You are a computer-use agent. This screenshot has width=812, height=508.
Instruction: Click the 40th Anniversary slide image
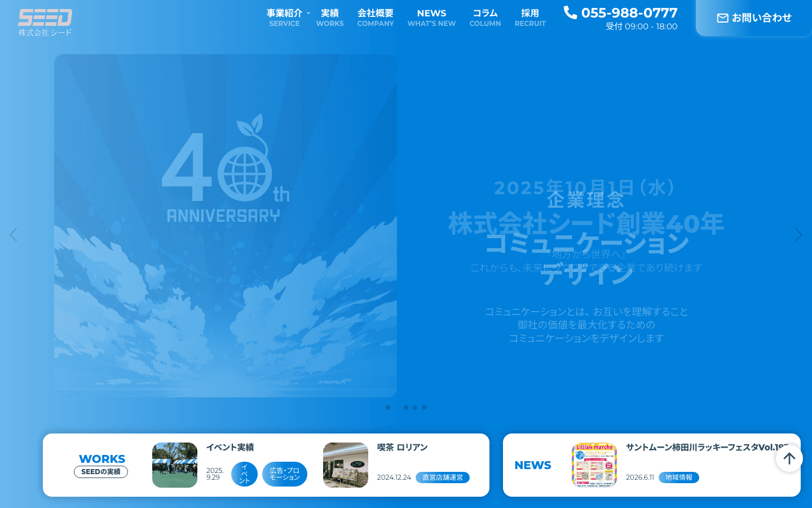click(226, 226)
